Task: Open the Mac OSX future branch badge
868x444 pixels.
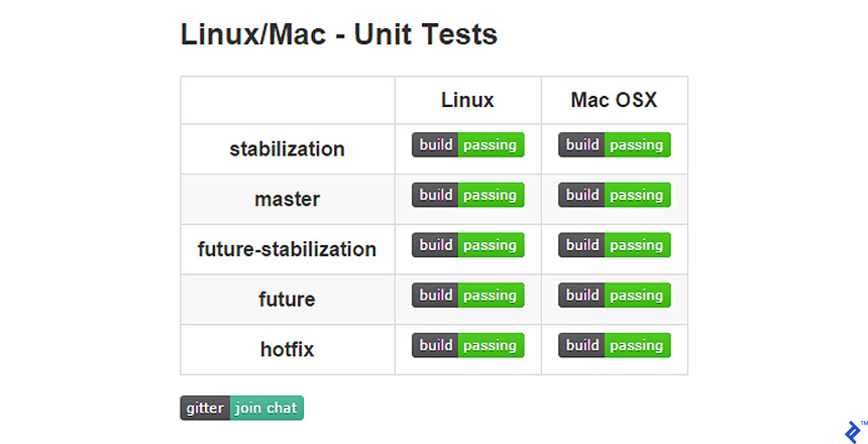Action: point(614,295)
